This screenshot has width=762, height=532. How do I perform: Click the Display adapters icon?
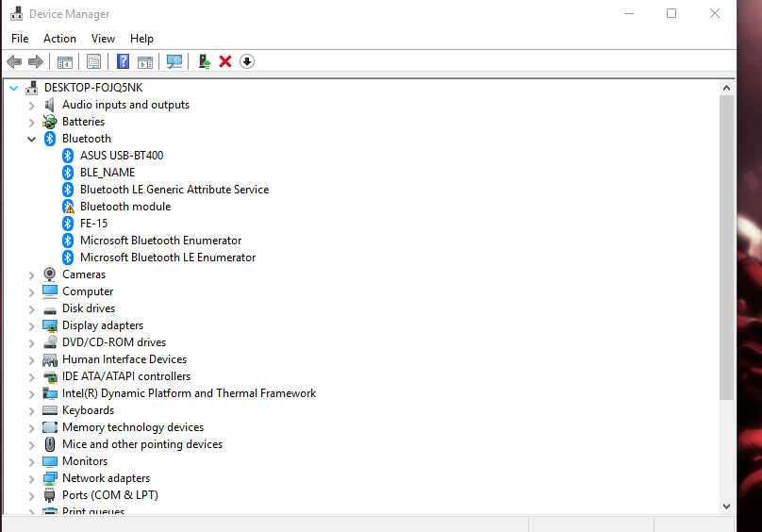click(50, 325)
